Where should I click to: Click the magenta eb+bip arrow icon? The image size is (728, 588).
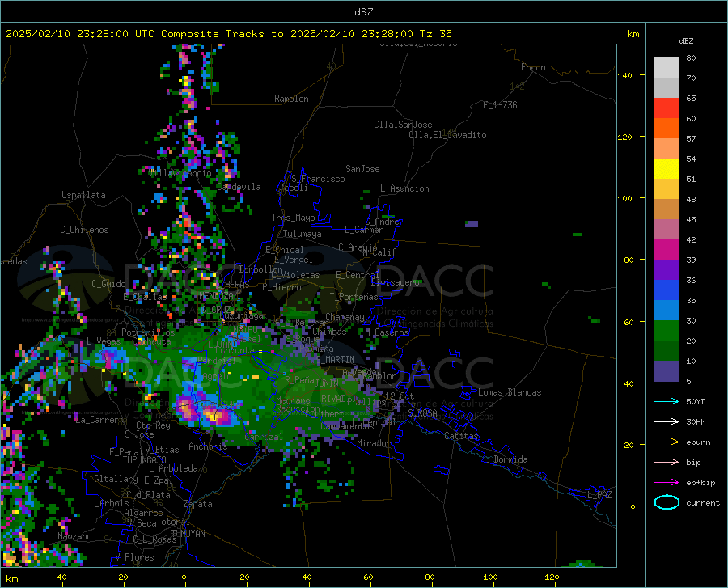667,482
